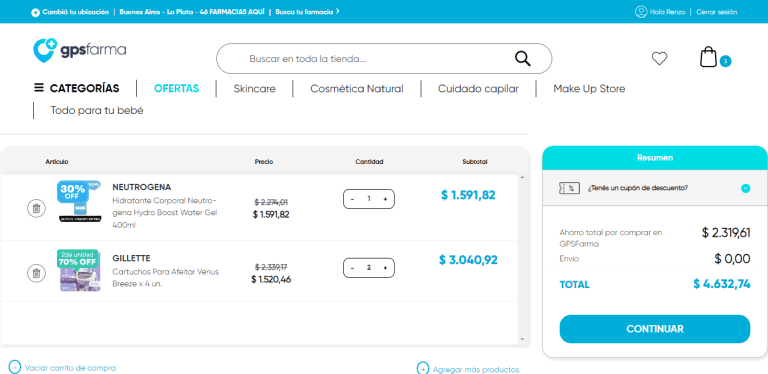Open the OFERTAS menu
Screen dimensions: 768x374
[x=176, y=89]
